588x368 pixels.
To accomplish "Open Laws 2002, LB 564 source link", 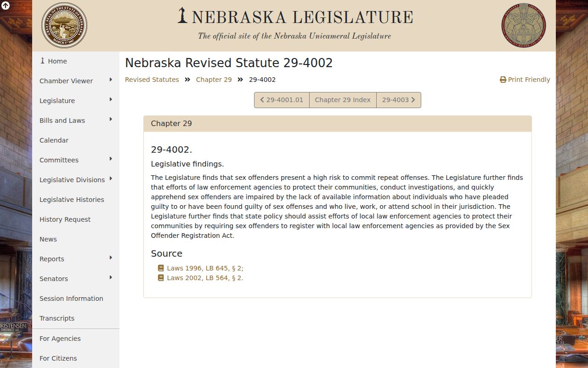I will pyautogui.click(x=205, y=278).
